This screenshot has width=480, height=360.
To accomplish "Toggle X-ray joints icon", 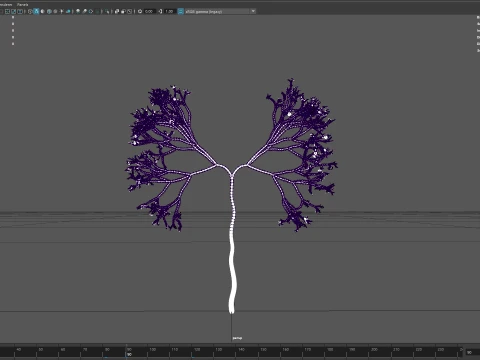I will pos(129,11).
